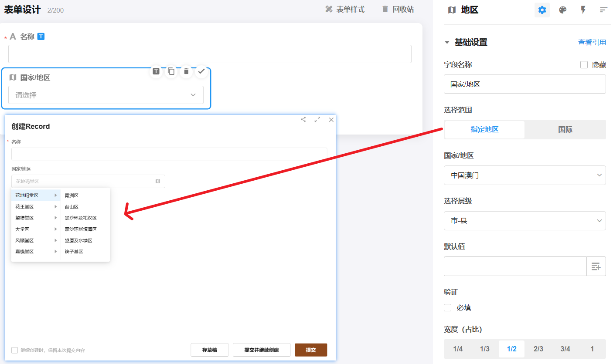
Task: Switch selection range to 国际
Action: click(x=565, y=130)
